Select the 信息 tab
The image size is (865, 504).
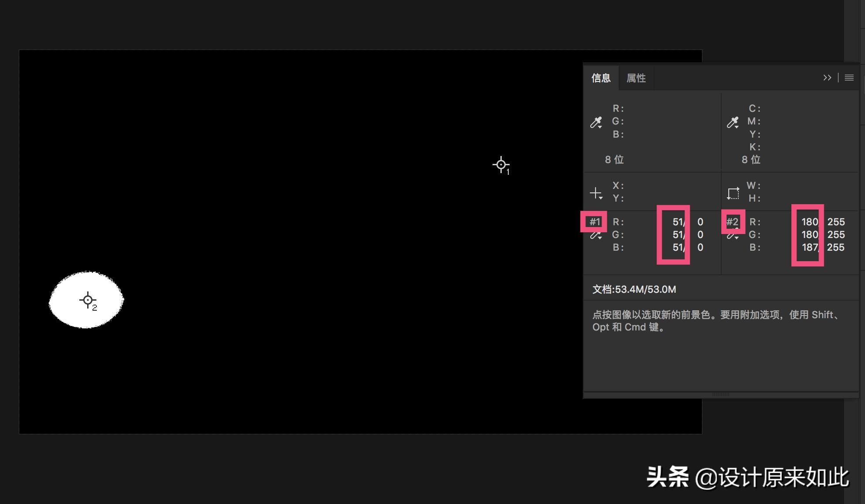(x=601, y=78)
